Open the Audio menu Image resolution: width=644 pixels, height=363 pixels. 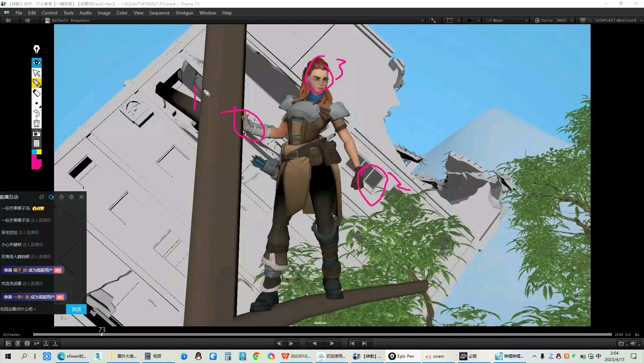85,13
